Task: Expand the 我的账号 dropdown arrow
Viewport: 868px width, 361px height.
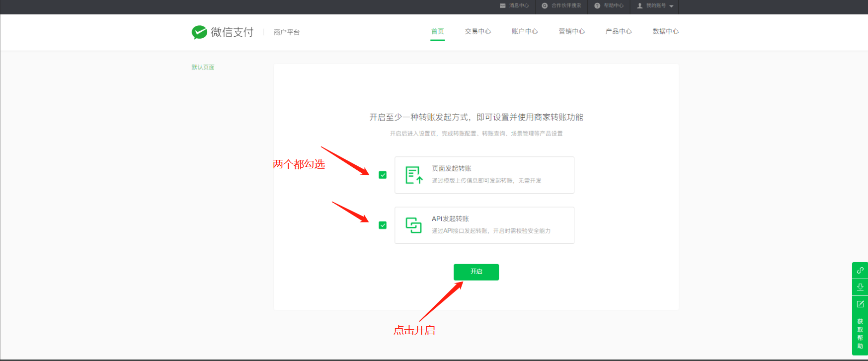Action: [671, 6]
